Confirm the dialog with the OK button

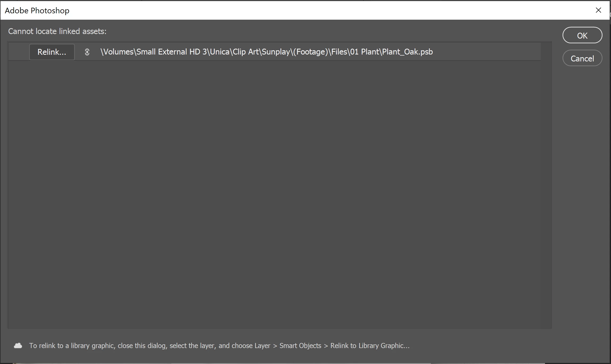click(582, 35)
